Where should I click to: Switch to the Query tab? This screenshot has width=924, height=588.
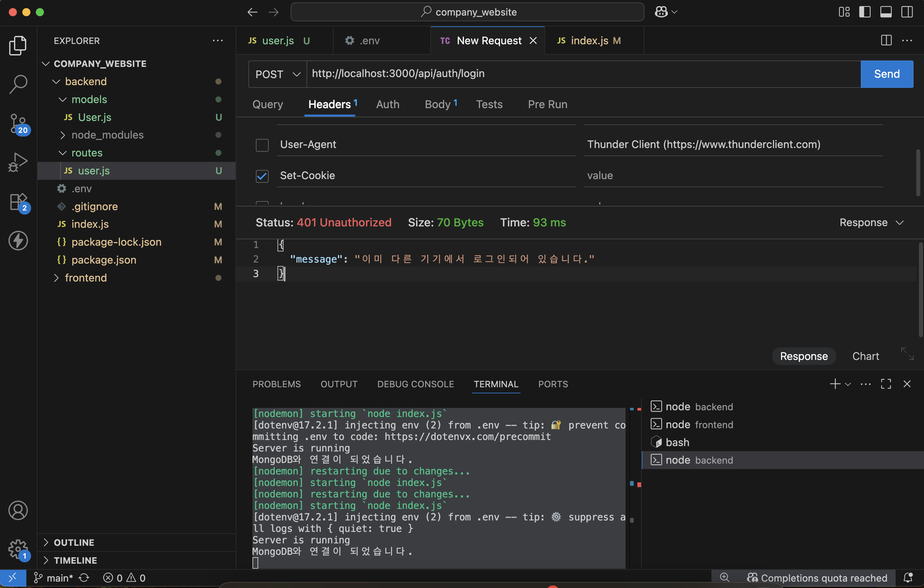tap(267, 104)
